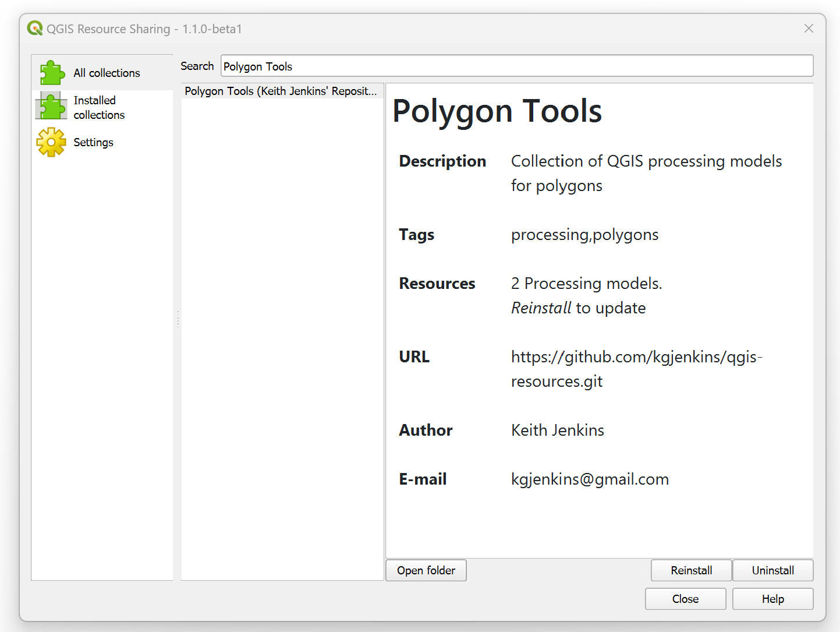The width and height of the screenshot is (840, 632).
Task: Click the Resources field label
Action: [437, 283]
